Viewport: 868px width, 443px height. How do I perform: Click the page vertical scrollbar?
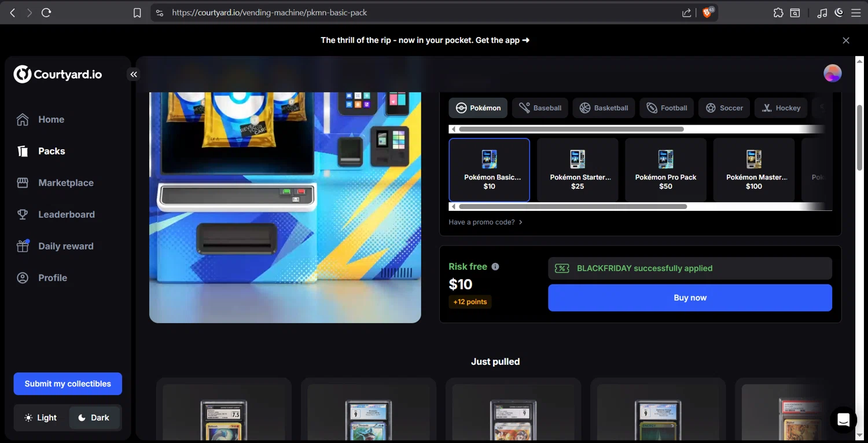point(859,137)
